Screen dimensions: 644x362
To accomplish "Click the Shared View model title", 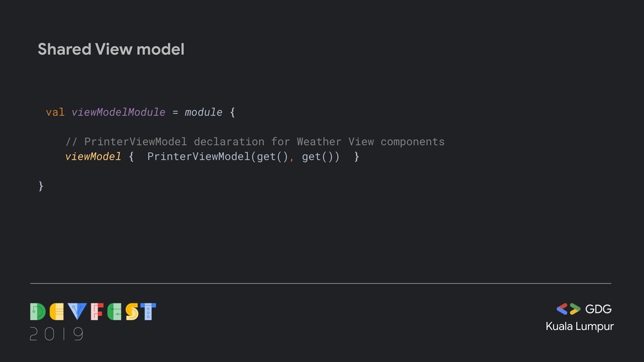I will coord(111,49).
